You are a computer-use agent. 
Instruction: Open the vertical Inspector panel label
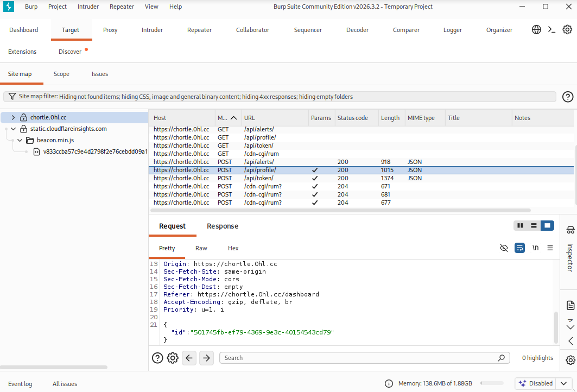(x=570, y=258)
